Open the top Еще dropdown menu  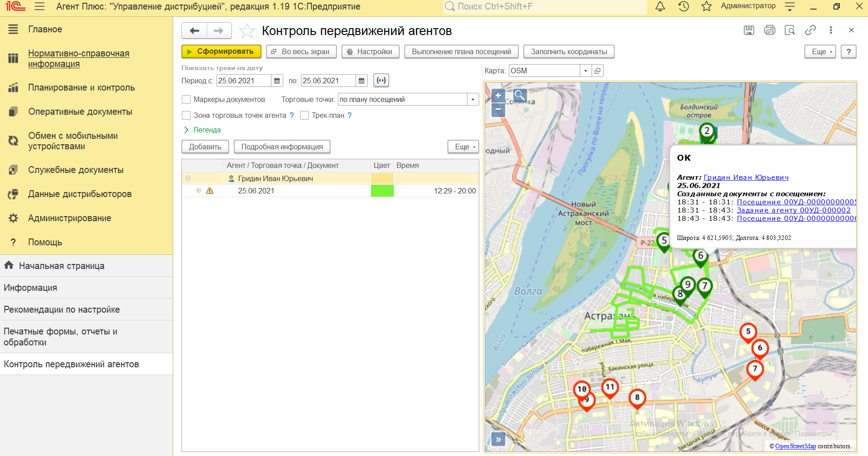(820, 51)
